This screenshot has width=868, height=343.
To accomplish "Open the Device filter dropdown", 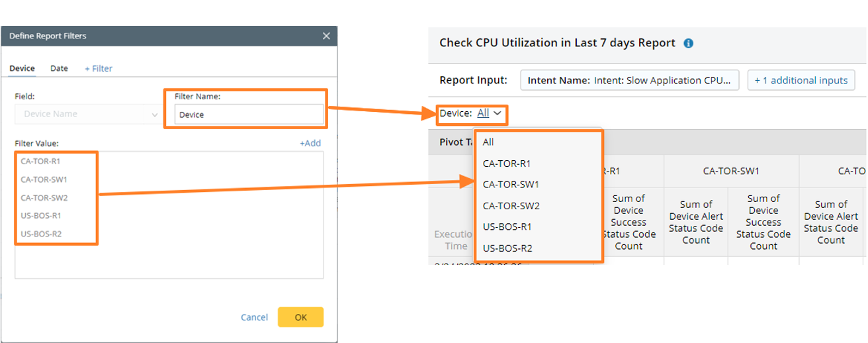I will [x=490, y=113].
